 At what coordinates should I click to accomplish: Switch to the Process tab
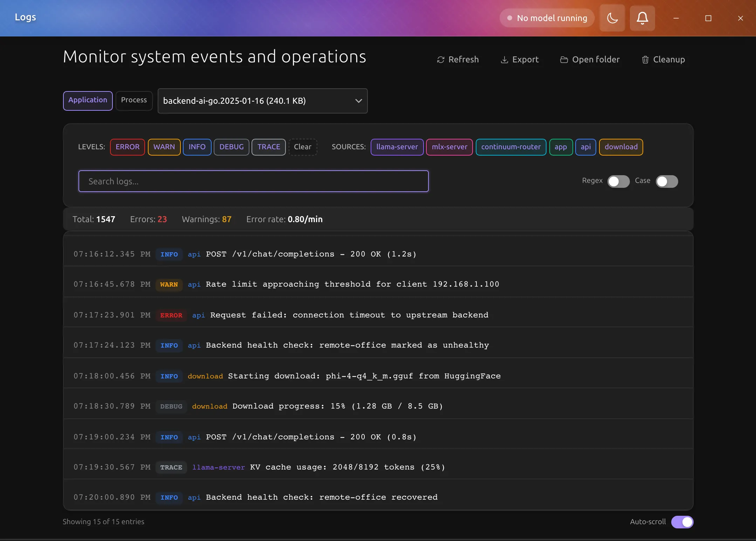click(134, 101)
